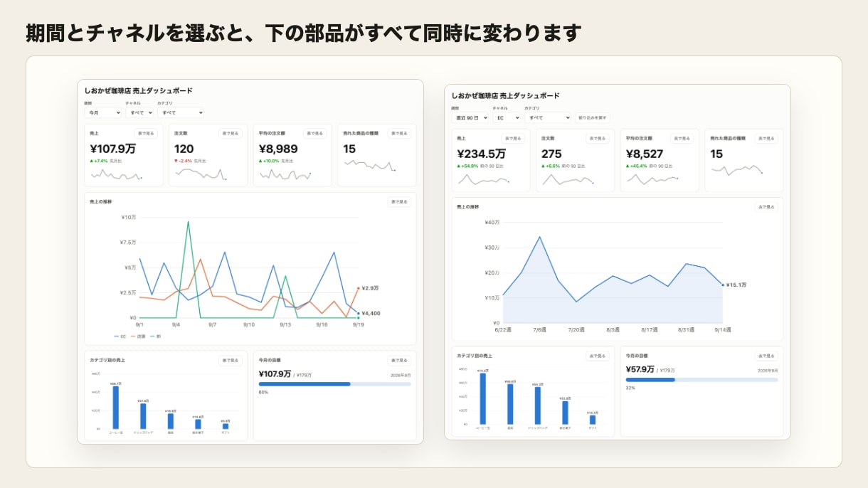Click 表で見る on 売上の推移, 直近 90 日 dashboard
Viewport: 868px width, 488px height.
767,207
